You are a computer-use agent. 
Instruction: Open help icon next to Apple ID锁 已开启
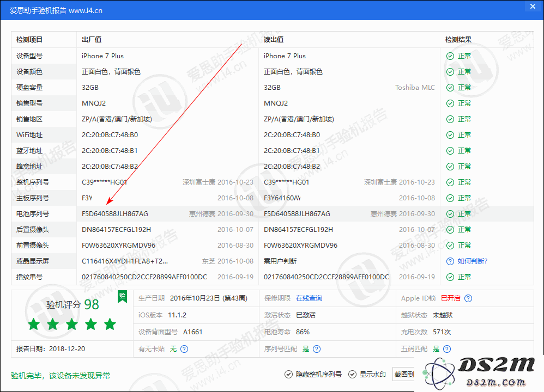point(468,298)
